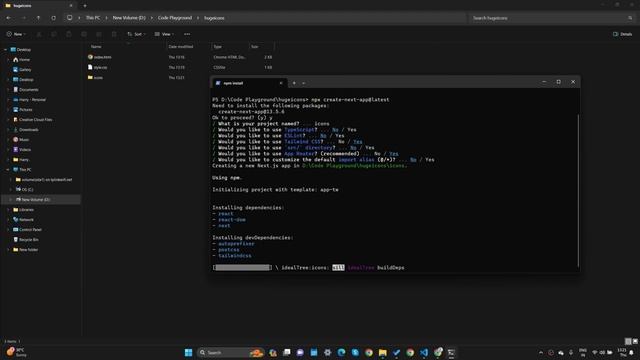Open File Explorer from the taskbar
Viewport: 640px width, 360px height.
click(x=382, y=352)
